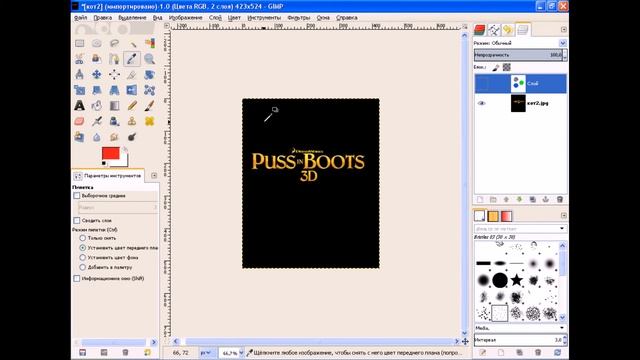Toggle lock alpha channel checkerboard icon
The image size is (640, 360).
(x=507, y=67)
